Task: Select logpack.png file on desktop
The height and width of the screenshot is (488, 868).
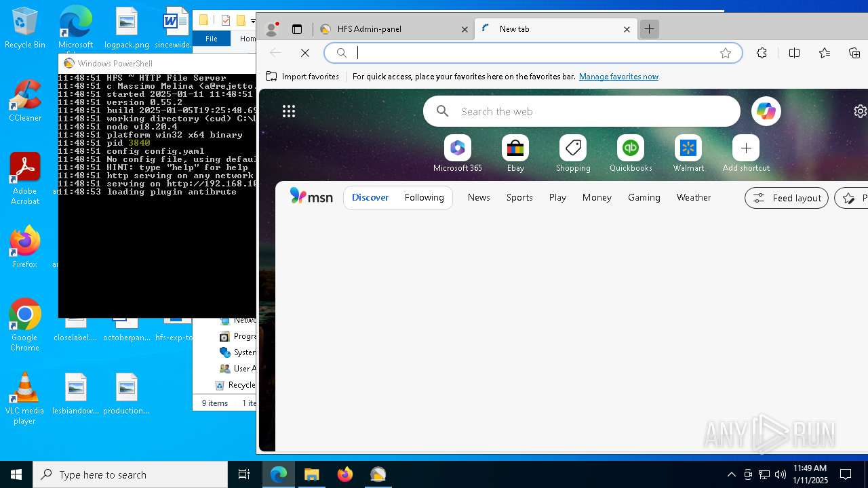Action: pyautogui.click(x=127, y=28)
